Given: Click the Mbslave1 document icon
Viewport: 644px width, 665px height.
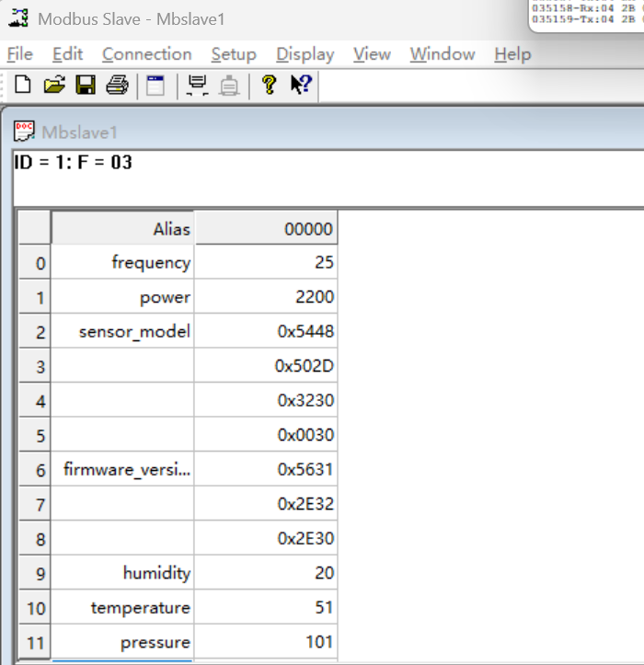Looking at the screenshot, I should tap(25, 132).
